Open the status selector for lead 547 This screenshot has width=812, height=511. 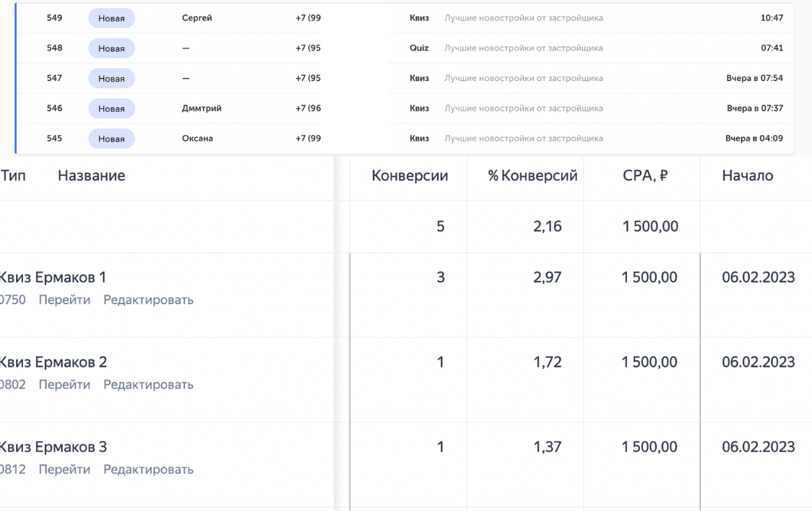tap(111, 78)
